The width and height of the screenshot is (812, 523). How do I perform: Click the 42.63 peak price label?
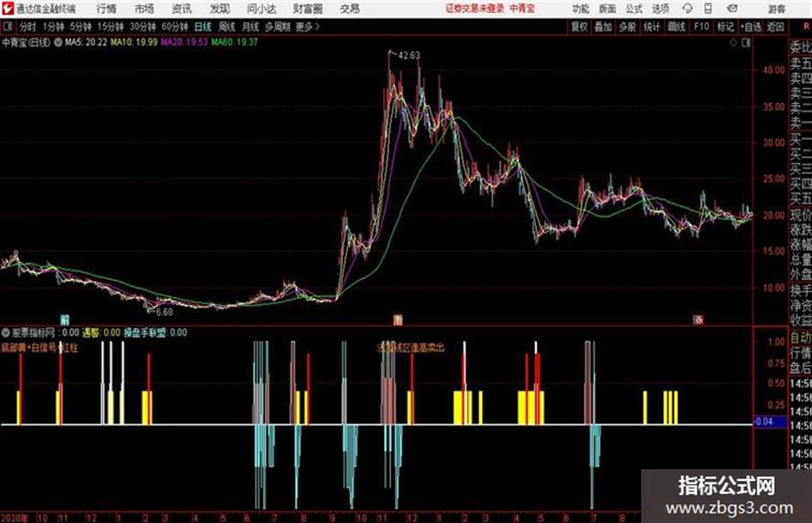pos(409,56)
